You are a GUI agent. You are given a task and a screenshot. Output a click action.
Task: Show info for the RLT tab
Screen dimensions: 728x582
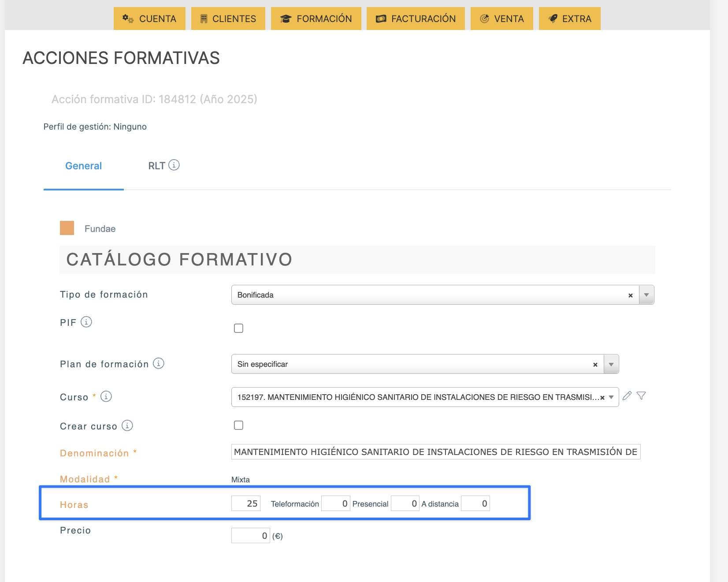coord(174,165)
